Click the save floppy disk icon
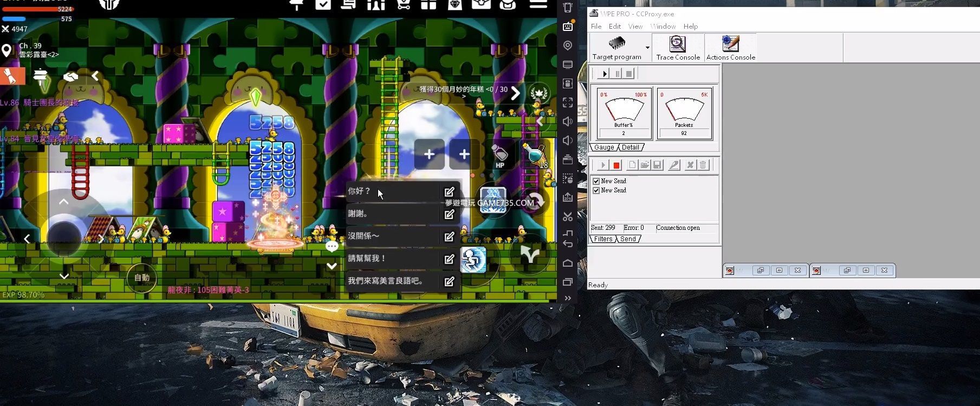980x406 pixels. [x=657, y=165]
